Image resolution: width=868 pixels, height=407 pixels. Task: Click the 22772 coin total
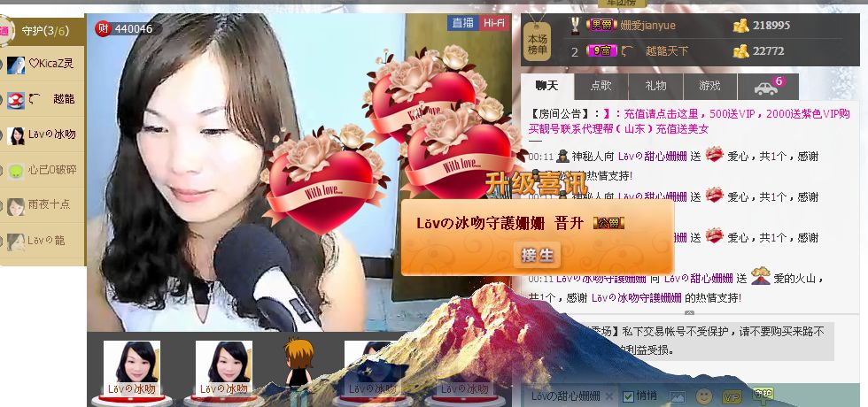pyautogui.click(x=769, y=51)
